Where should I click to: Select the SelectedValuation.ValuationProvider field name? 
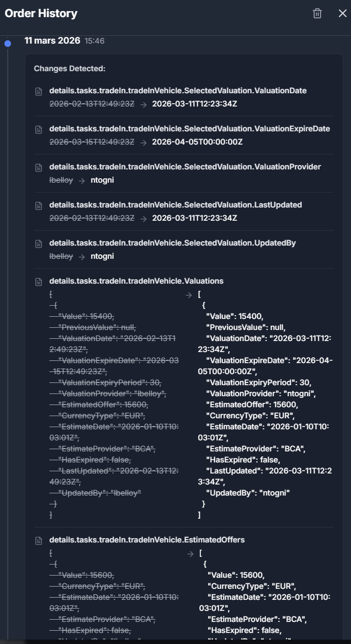tap(185, 167)
